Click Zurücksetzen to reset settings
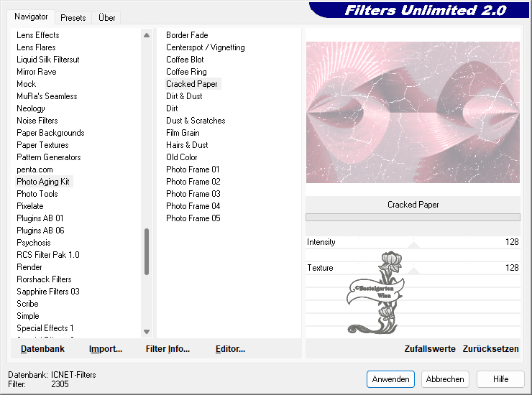The height and width of the screenshot is (395, 532). [x=490, y=349]
